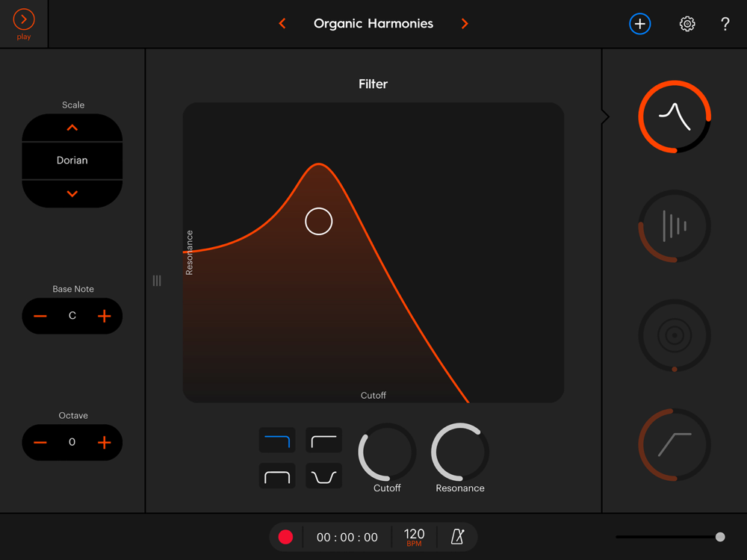Click the master volume slider handle
Image resolution: width=747 pixels, height=560 pixels.
720,537
